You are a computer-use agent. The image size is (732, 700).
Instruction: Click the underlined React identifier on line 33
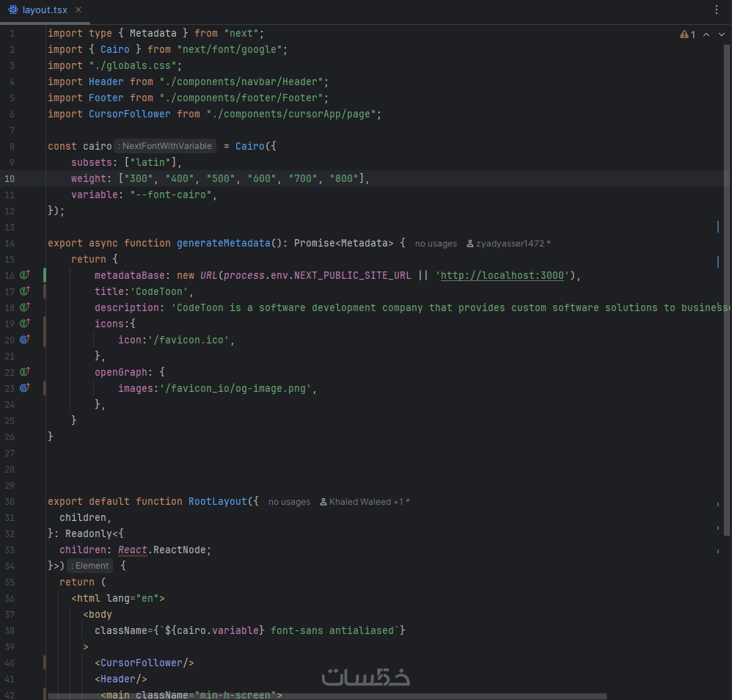133,550
